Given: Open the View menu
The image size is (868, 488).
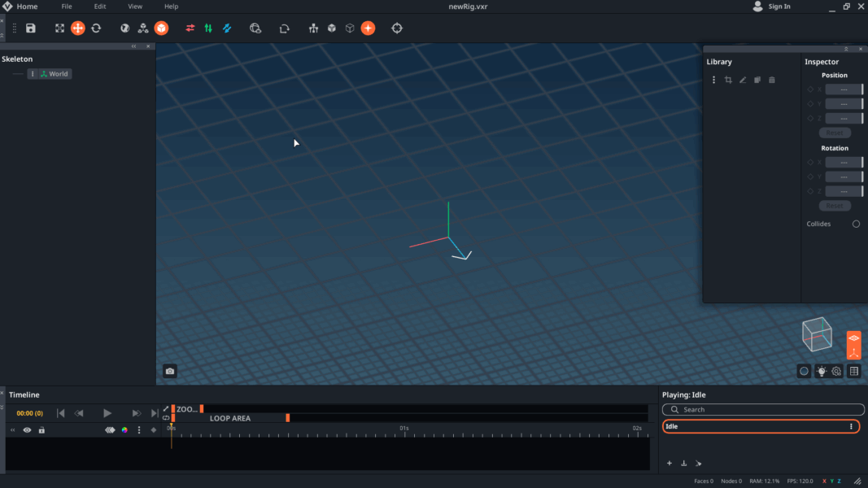Looking at the screenshot, I should point(135,7).
